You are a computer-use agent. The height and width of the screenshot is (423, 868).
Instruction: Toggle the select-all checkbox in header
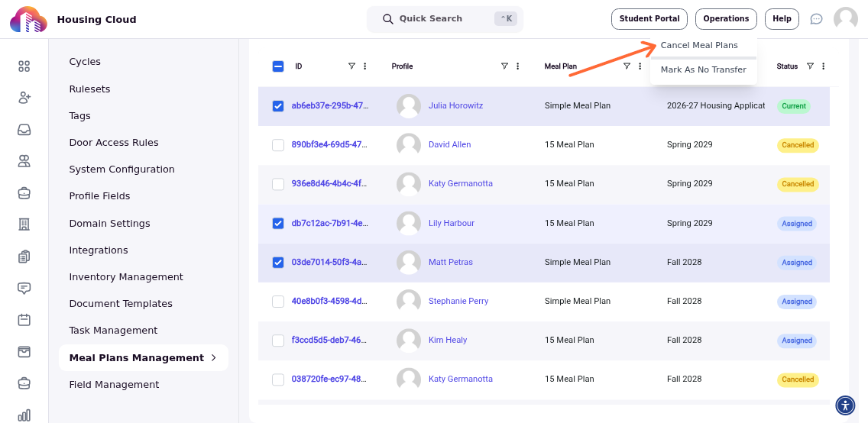click(x=278, y=66)
